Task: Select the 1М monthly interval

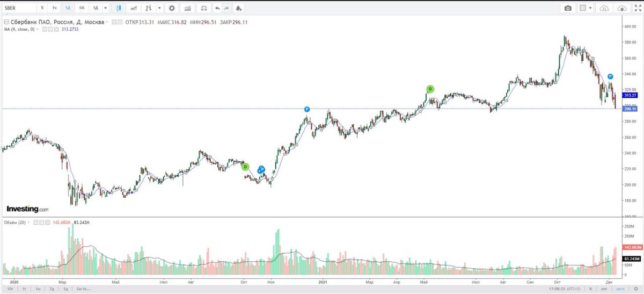Action: (82, 8)
